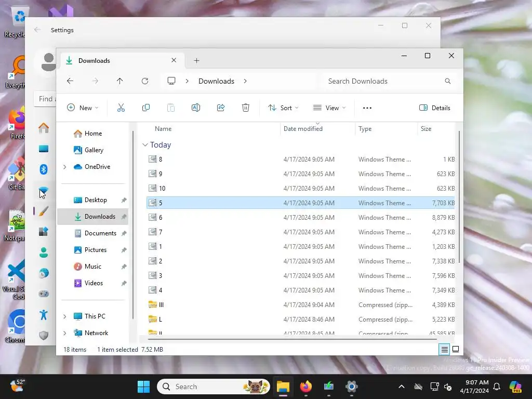532x399 pixels.
Task: Click chevron before Downloads in address bar
Action: [187, 81]
